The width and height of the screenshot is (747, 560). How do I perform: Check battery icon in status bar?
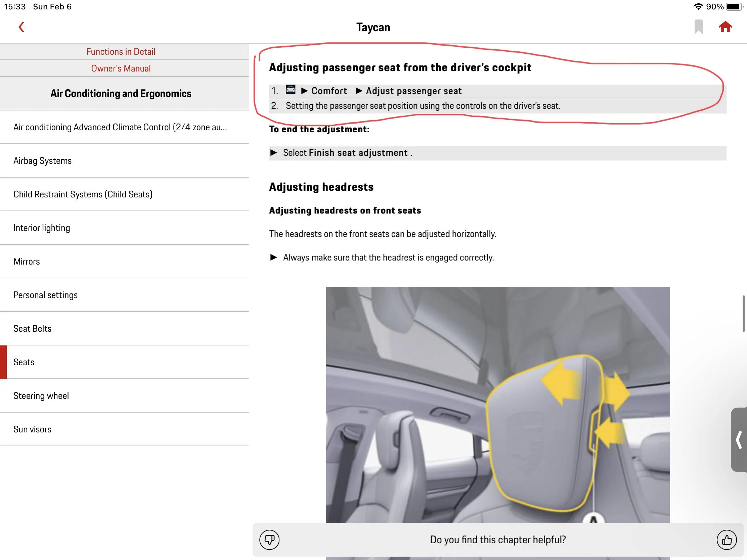734,7
